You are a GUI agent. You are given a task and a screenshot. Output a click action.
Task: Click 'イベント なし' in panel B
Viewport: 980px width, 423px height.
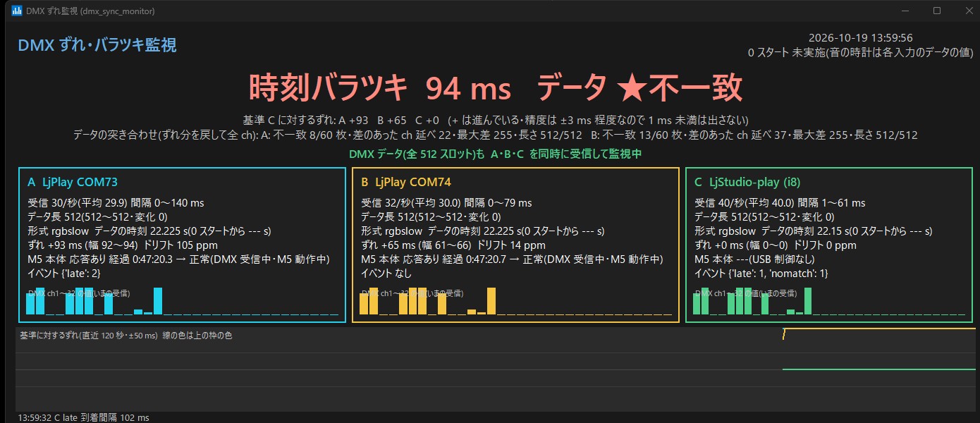pos(386,274)
